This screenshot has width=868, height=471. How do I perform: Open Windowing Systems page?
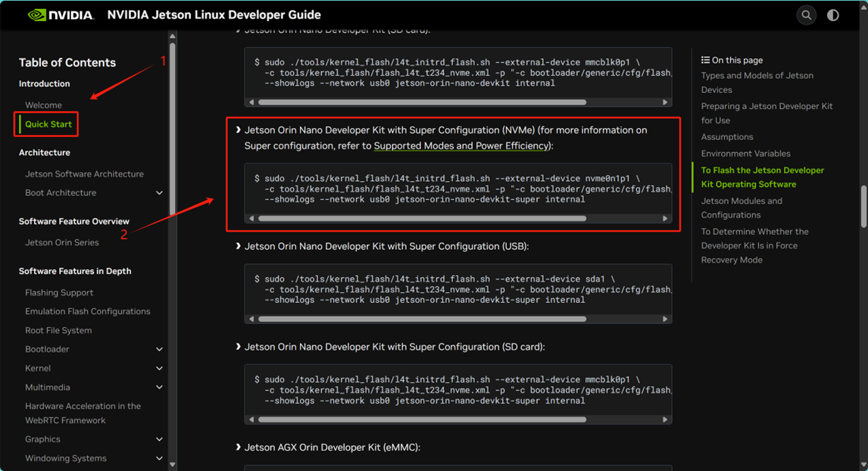tap(65, 458)
